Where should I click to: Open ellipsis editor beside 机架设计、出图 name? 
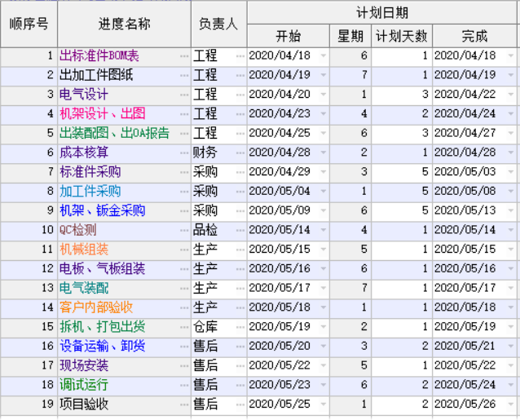[x=184, y=114]
